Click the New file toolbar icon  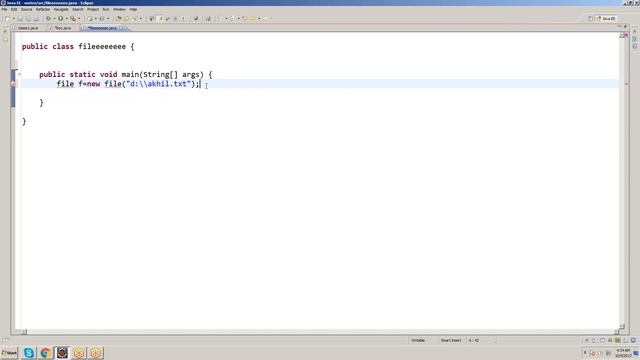[7, 18]
